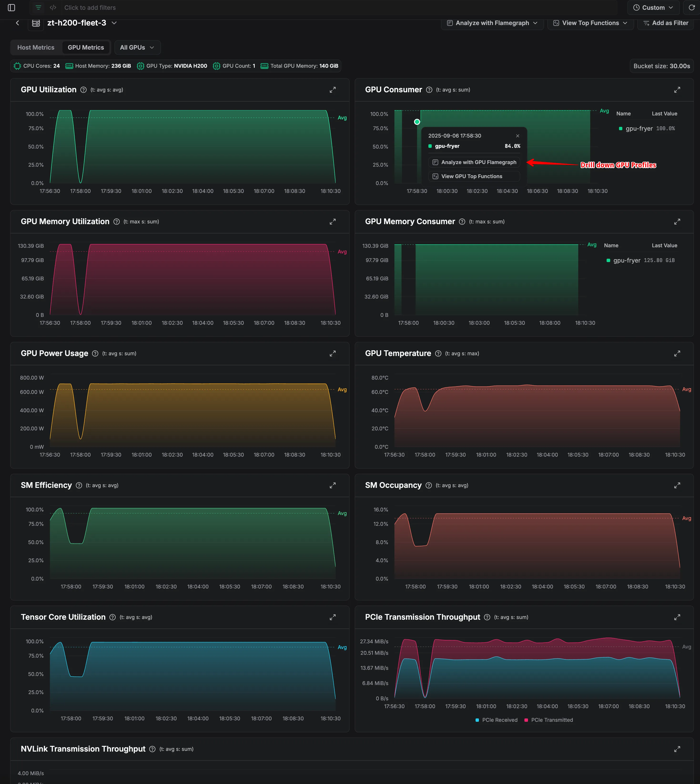Open the All GPUs dropdown
Image resolution: width=700 pixels, height=784 pixels.
click(137, 47)
